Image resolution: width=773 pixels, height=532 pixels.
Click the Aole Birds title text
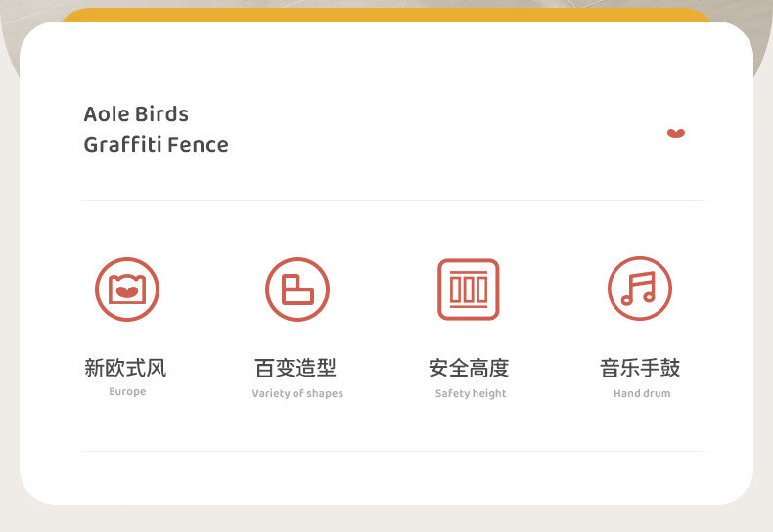[136, 114]
